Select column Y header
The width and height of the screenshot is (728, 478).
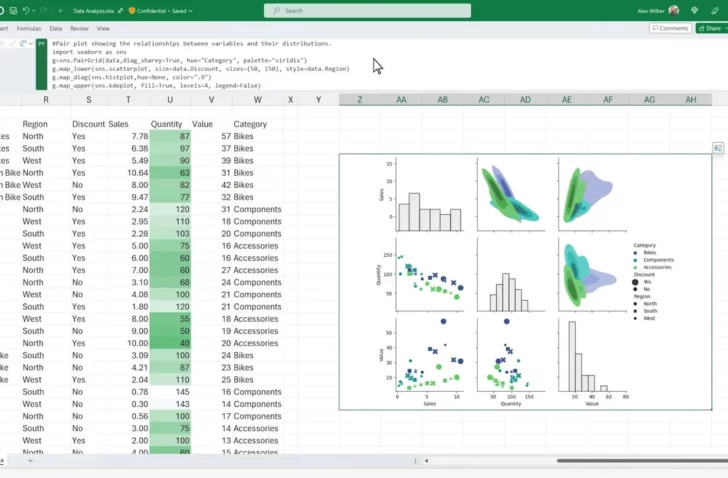click(x=318, y=99)
